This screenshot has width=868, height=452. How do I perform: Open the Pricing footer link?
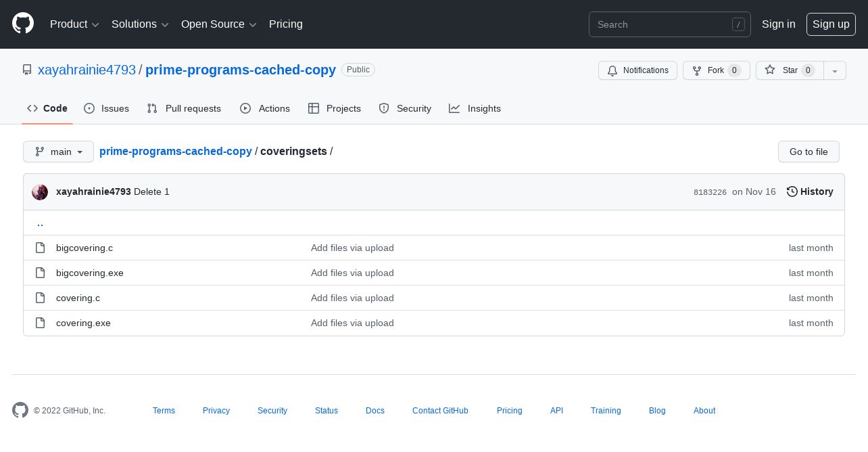point(509,411)
